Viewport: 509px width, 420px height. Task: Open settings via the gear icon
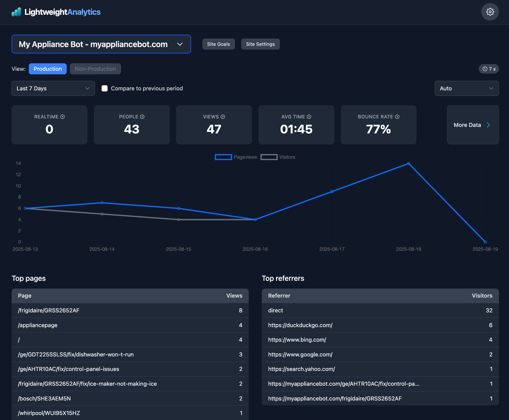(x=490, y=12)
